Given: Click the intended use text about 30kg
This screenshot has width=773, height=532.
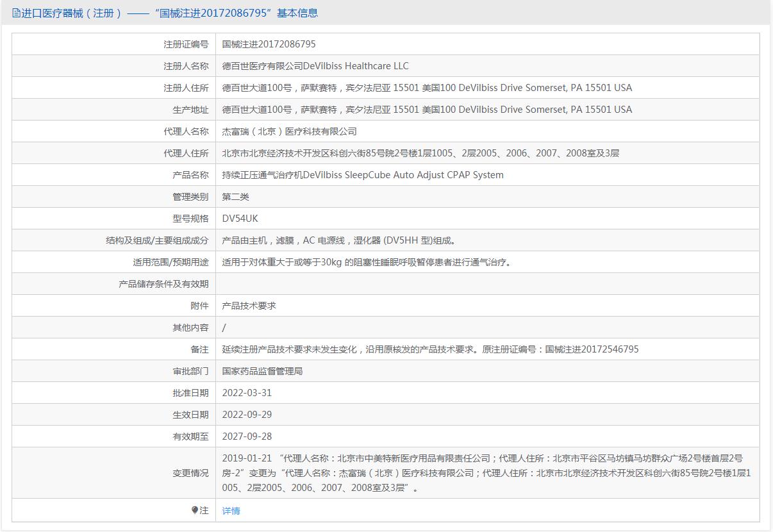Looking at the screenshot, I should [368, 262].
